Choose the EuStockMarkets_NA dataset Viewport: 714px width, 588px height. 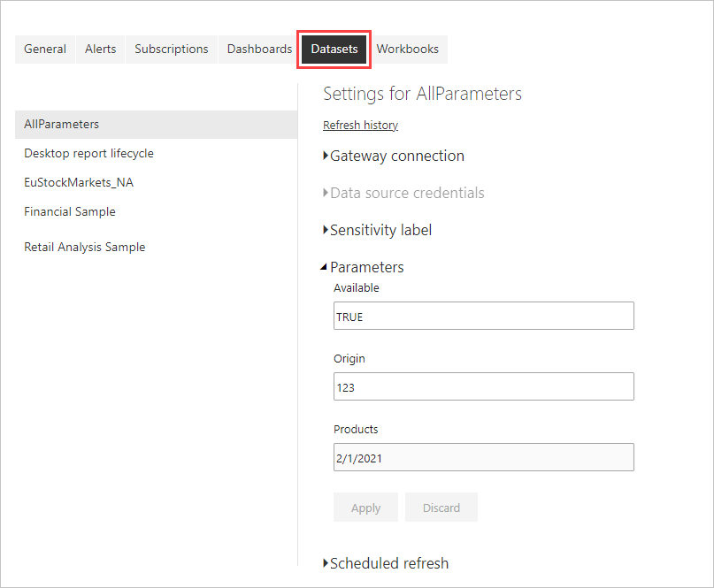[x=79, y=183]
